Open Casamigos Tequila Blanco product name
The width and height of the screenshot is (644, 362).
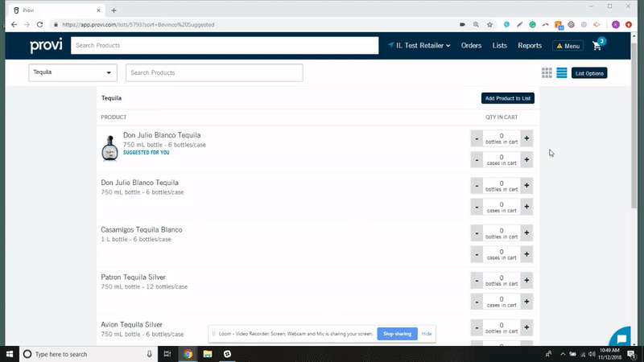tap(142, 230)
